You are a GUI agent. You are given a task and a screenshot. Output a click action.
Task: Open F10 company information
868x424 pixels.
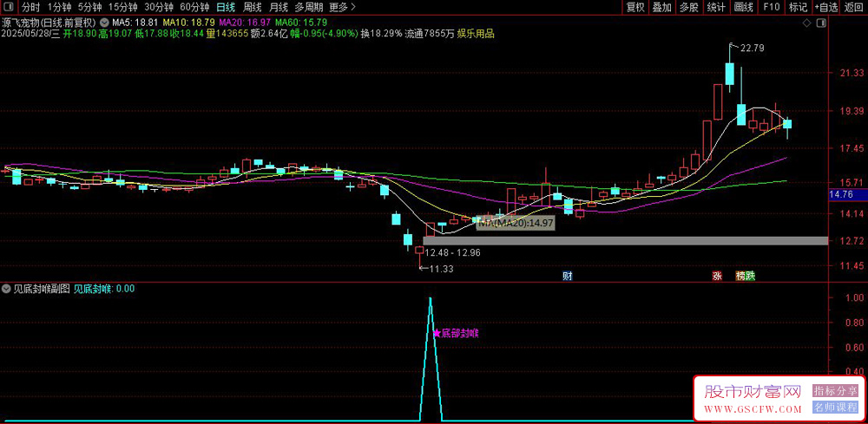pos(771,7)
